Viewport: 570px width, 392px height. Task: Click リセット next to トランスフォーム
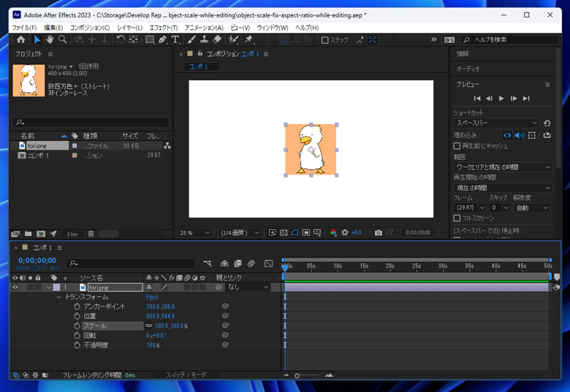(x=152, y=297)
